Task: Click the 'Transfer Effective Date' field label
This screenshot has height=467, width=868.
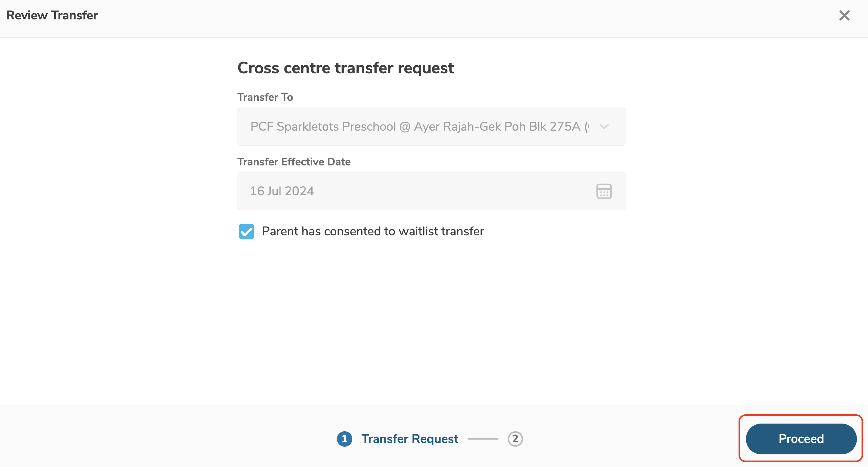Action: 294,162
